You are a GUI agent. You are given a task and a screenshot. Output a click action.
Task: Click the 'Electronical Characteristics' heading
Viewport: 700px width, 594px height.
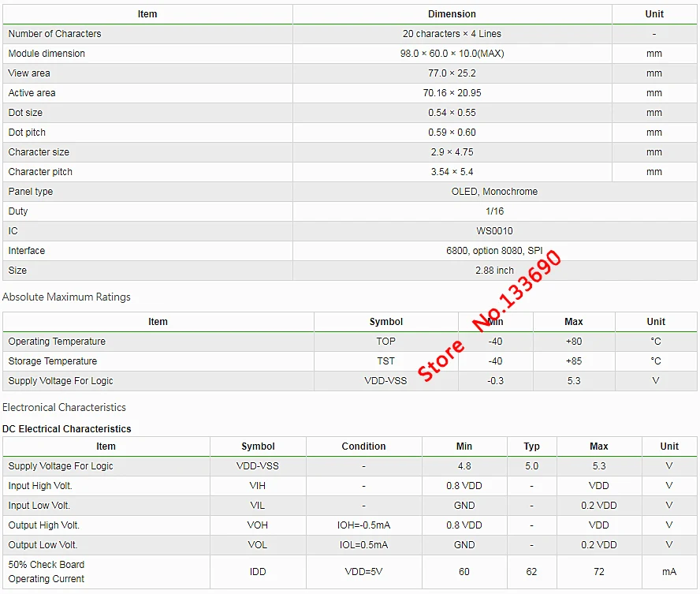(x=64, y=407)
